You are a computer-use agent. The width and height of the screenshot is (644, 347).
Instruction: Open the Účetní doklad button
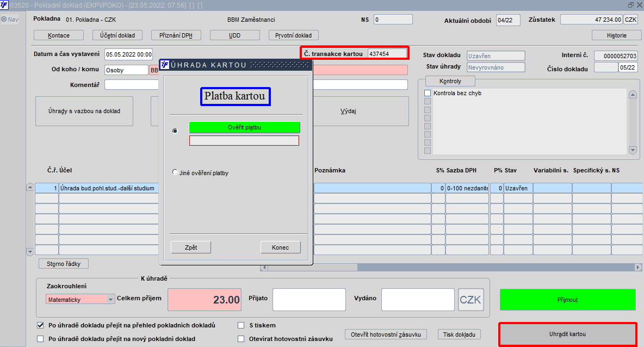click(117, 35)
